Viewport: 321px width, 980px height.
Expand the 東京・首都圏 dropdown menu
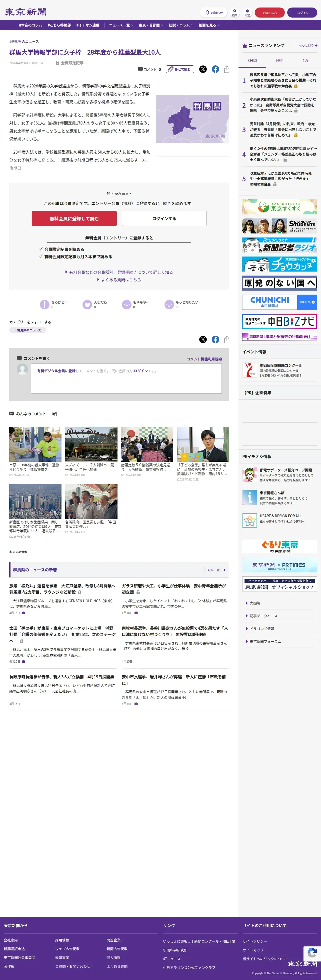coord(151,25)
